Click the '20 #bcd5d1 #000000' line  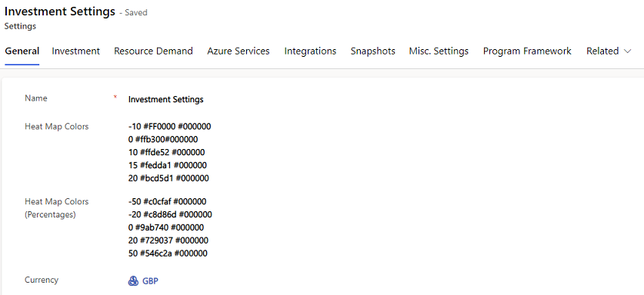pos(169,178)
